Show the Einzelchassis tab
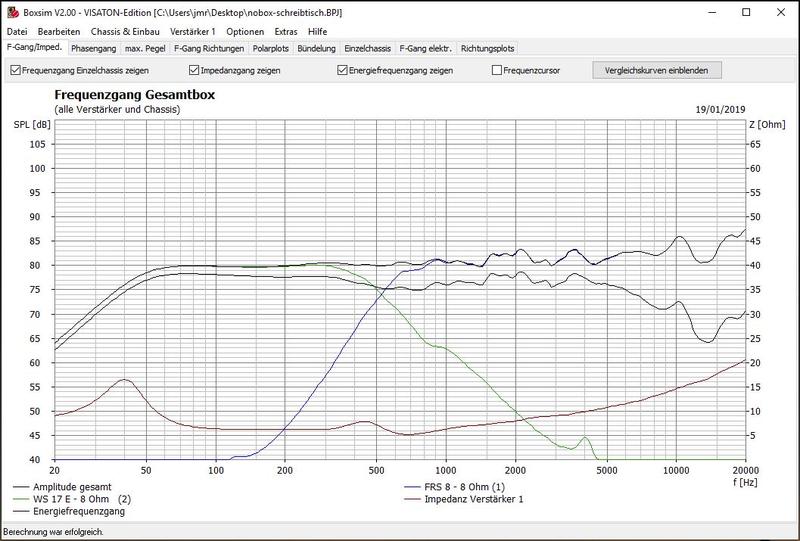This screenshot has height=541, width=800. point(368,48)
